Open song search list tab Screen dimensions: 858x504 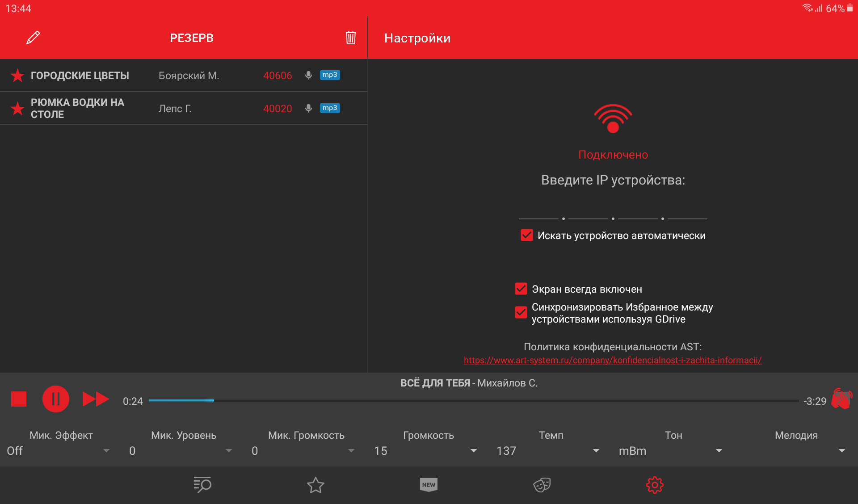tap(202, 485)
